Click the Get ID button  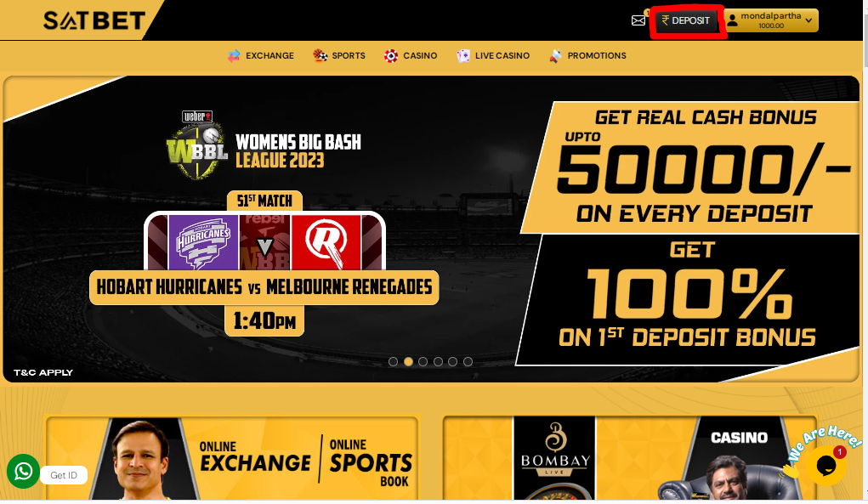64,475
